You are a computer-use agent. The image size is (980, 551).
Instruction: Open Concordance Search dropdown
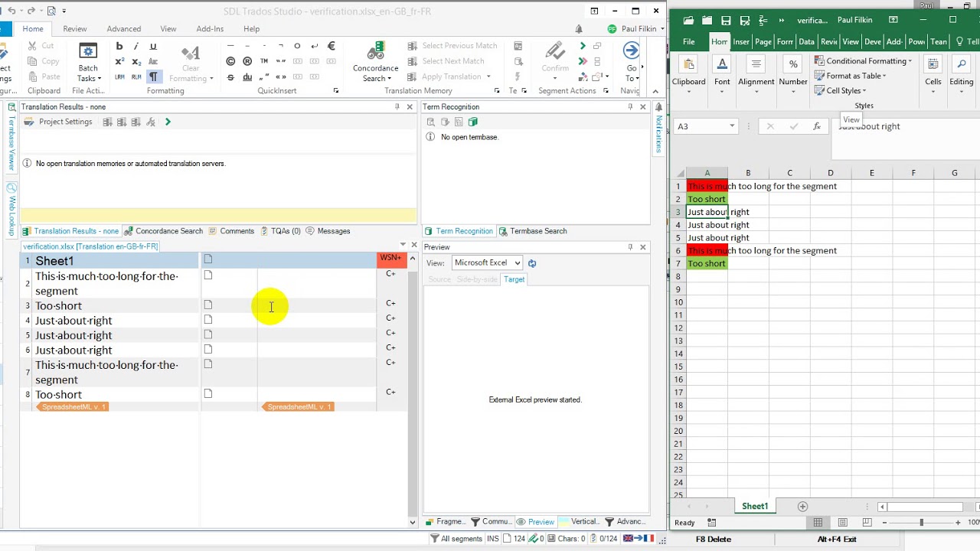pos(375,63)
